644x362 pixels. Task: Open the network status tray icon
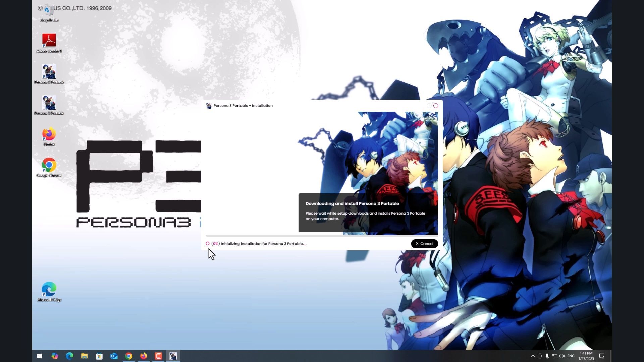(x=554, y=356)
